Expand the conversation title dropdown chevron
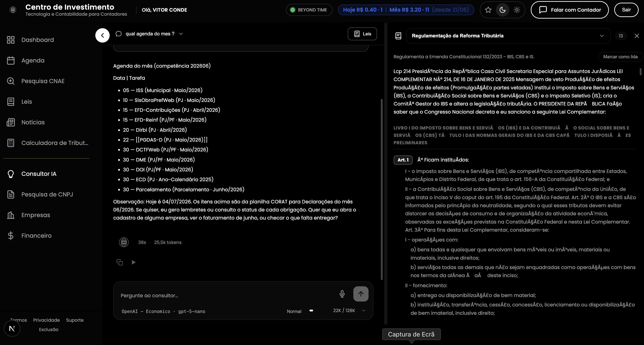The width and height of the screenshot is (644, 345). 181,34
